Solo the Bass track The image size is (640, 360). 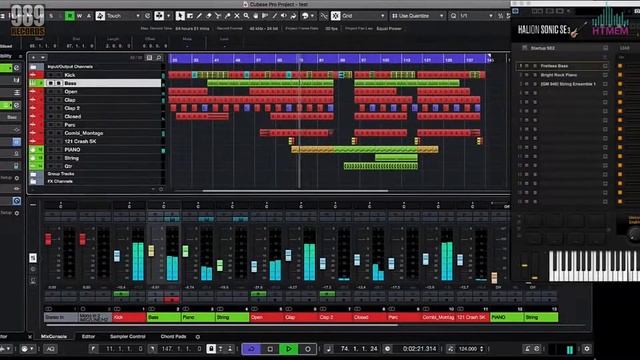[58, 83]
